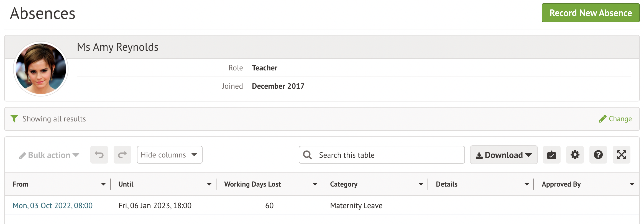The height and width of the screenshot is (224, 644).
Task: Click the redo arrow icon
Action: click(x=122, y=155)
